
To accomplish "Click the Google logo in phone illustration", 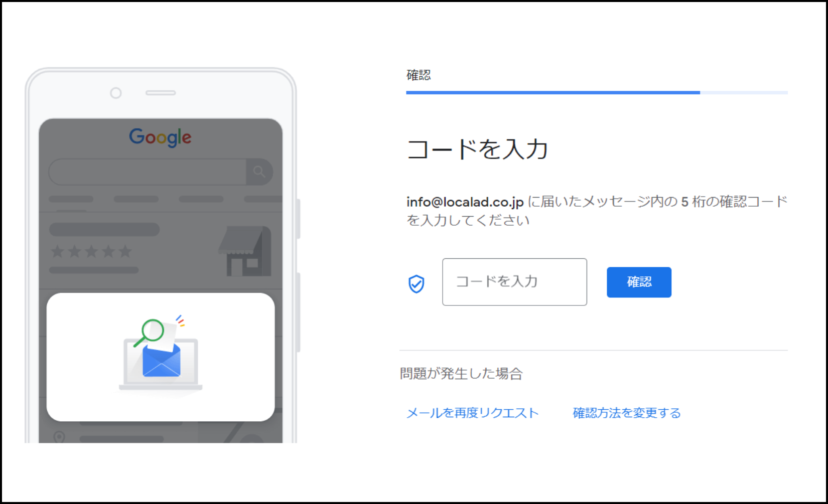I will tap(160, 137).
